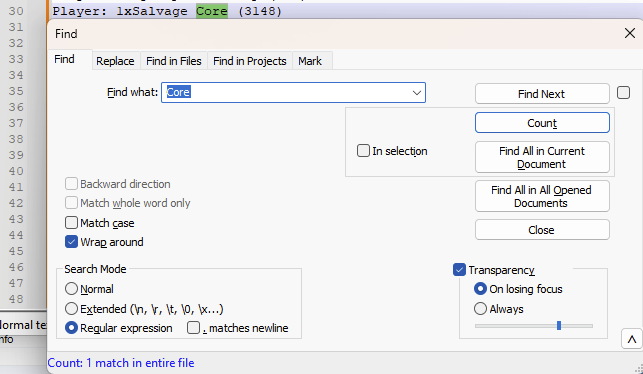The image size is (643, 374).
Task: Expand the Find what history dropdown
Action: (417, 93)
